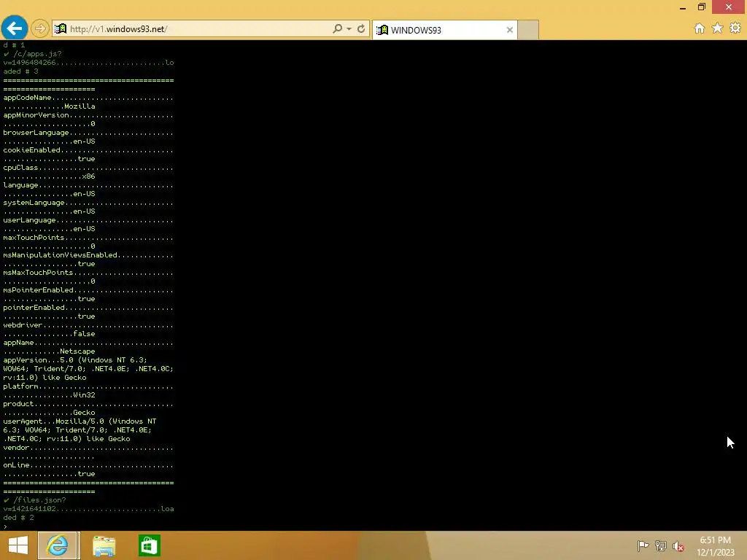Image resolution: width=747 pixels, height=560 pixels.
Task: Go to the Home page icon
Action: (700, 28)
